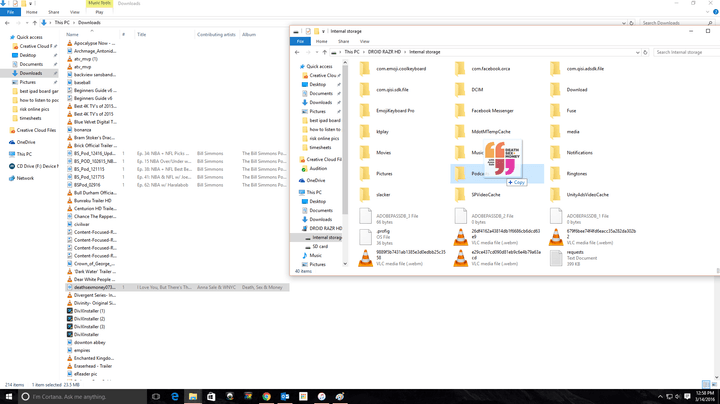Select CD Drive (F:) in Downloads sidebar
Screen dimensions: 720x404
(34, 166)
